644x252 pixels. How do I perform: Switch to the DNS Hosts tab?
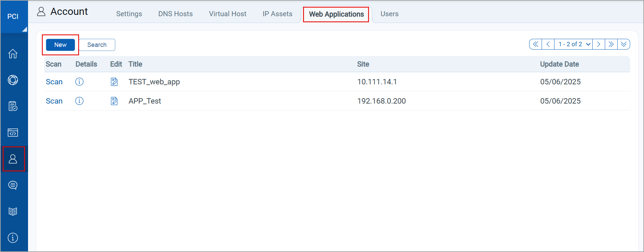(175, 14)
